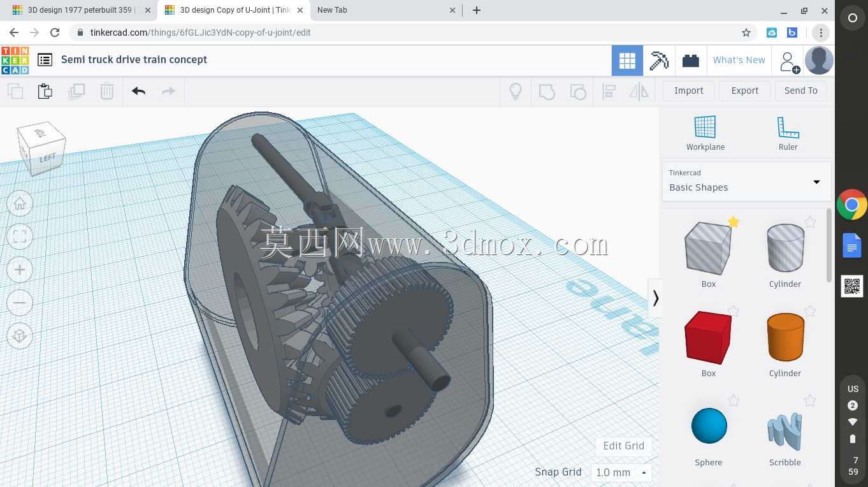The image size is (868, 487).
Task: Click the Import button
Action: (689, 91)
